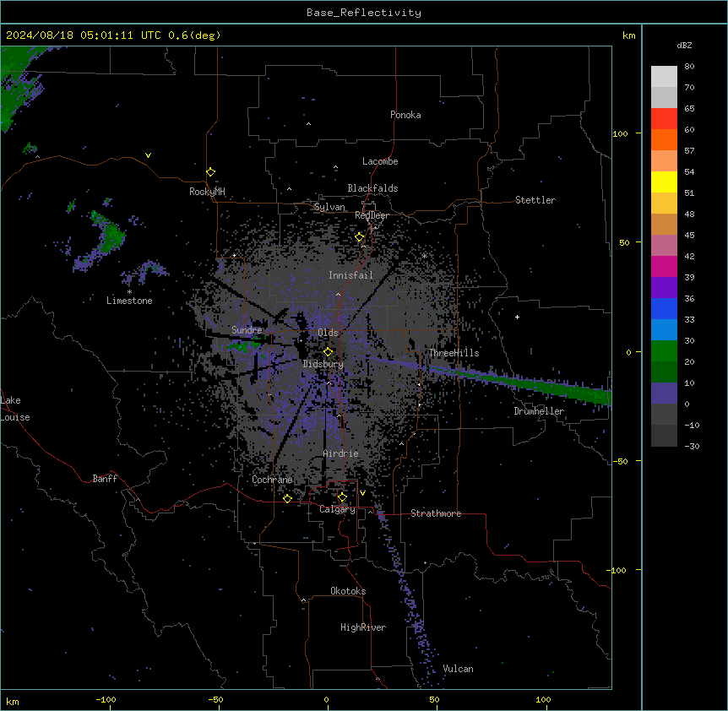Click the yellow v marker northeast of Calgary
The image size is (728, 711).
362,493
